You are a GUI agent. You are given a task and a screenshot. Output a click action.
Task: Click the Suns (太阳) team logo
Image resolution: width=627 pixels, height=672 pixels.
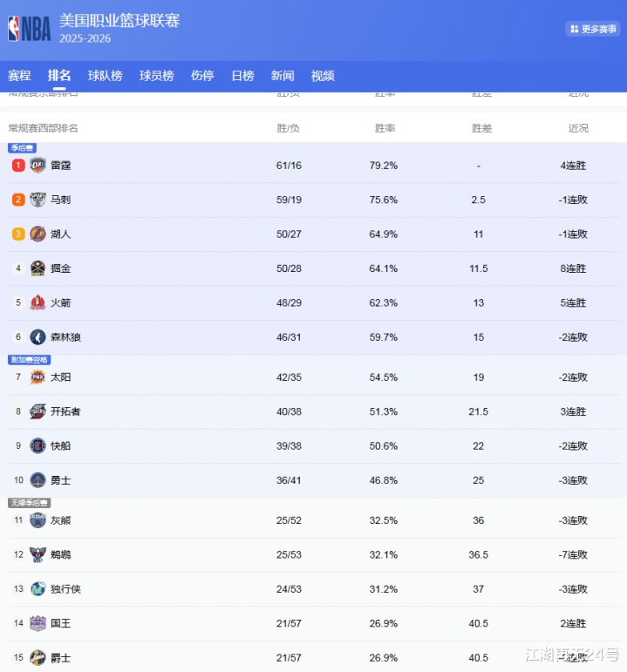pos(37,377)
